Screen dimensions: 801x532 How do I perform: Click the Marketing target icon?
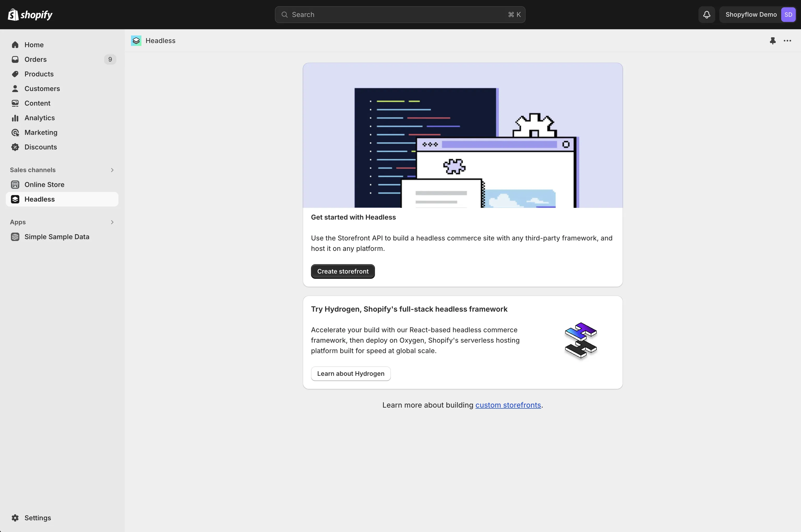15,132
